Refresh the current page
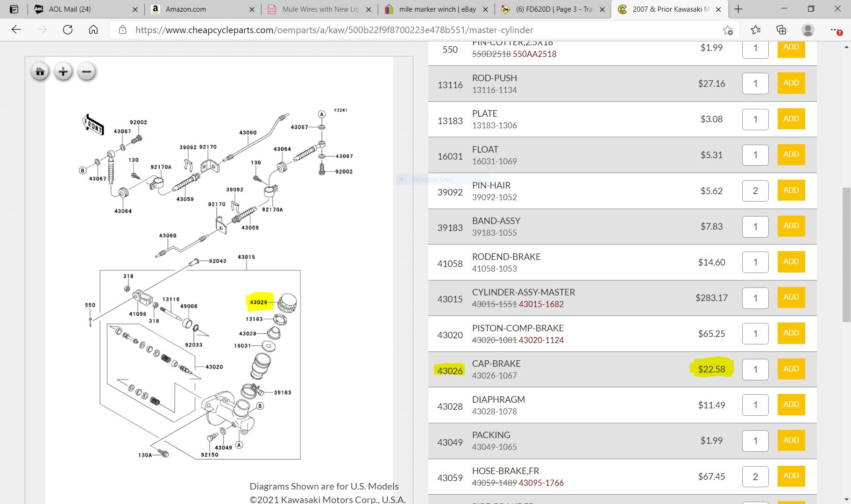The height and width of the screenshot is (504, 851). [68, 30]
